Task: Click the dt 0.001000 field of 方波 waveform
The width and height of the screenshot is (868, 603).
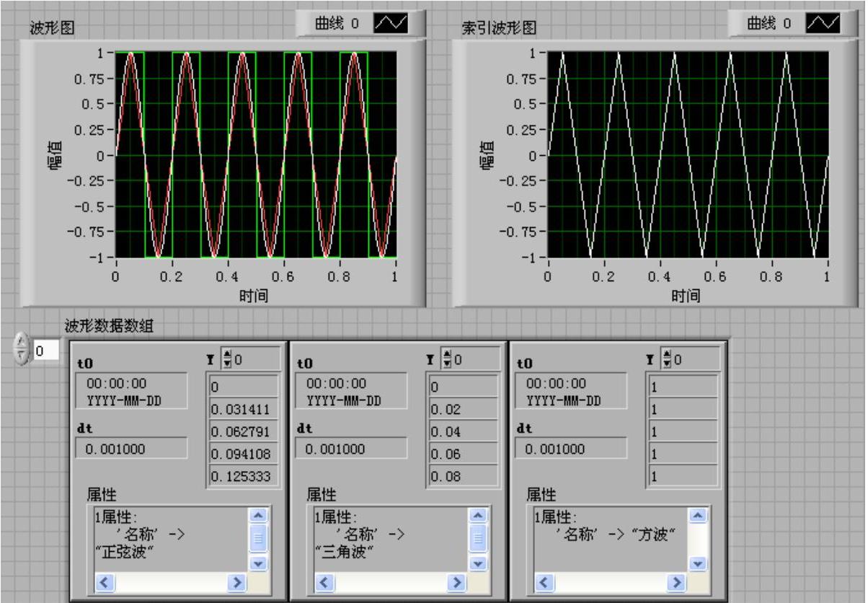Action: pos(572,449)
